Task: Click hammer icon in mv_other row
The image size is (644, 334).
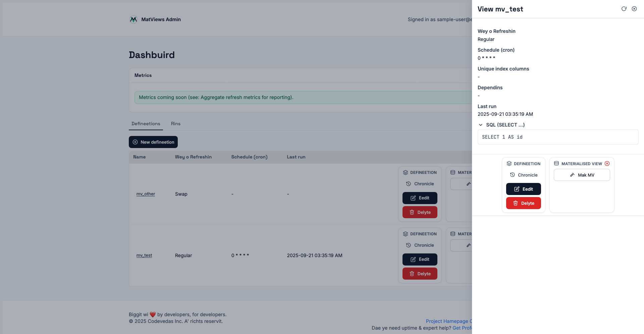Action: pyautogui.click(x=468, y=184)
